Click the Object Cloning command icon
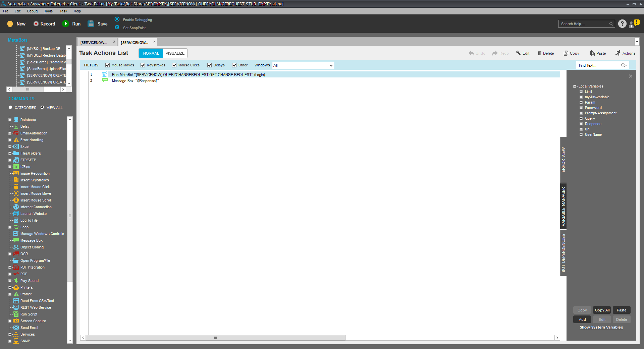Image resolution: width=644 pixels, height=349 pixels. tap(16, 247)
